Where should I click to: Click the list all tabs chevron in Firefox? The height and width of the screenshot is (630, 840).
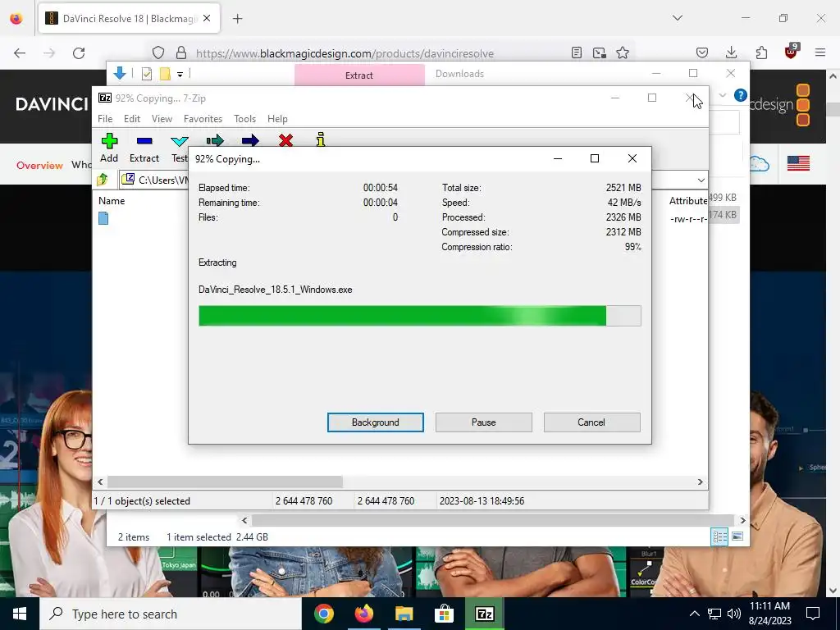[678, 18]
